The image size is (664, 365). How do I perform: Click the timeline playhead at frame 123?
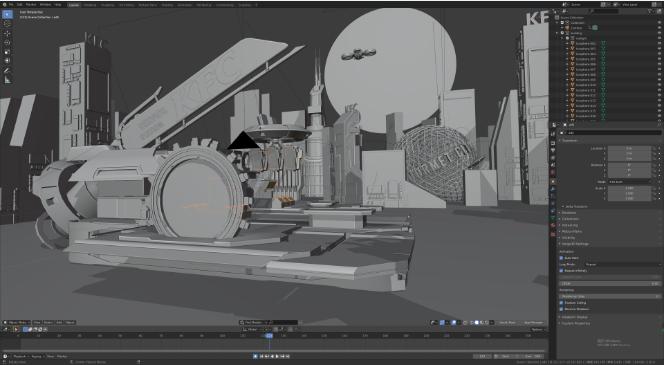269,335
